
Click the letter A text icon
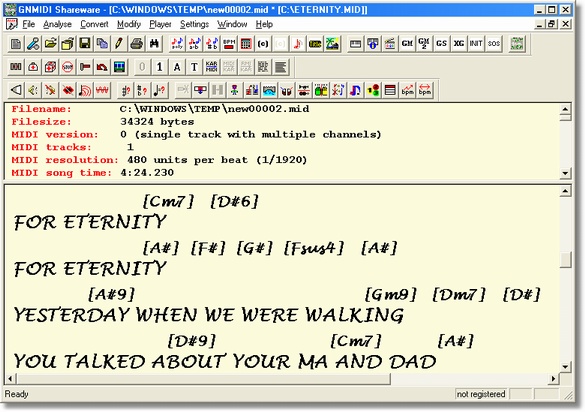tap(177, 67)
